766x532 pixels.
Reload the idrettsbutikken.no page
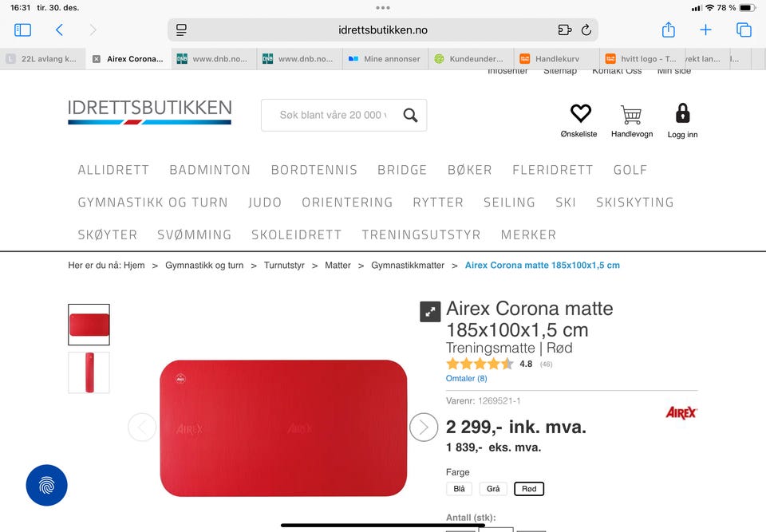click(x=586, y=30)
